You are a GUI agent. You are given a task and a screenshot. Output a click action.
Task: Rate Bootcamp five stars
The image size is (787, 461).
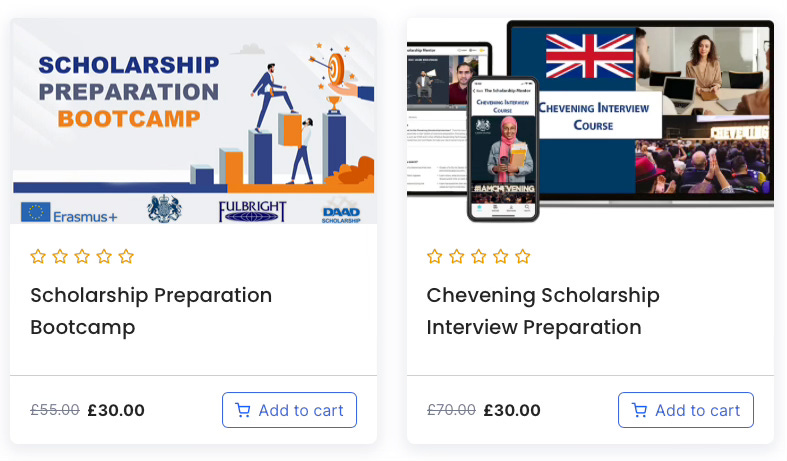click(126, 257)
